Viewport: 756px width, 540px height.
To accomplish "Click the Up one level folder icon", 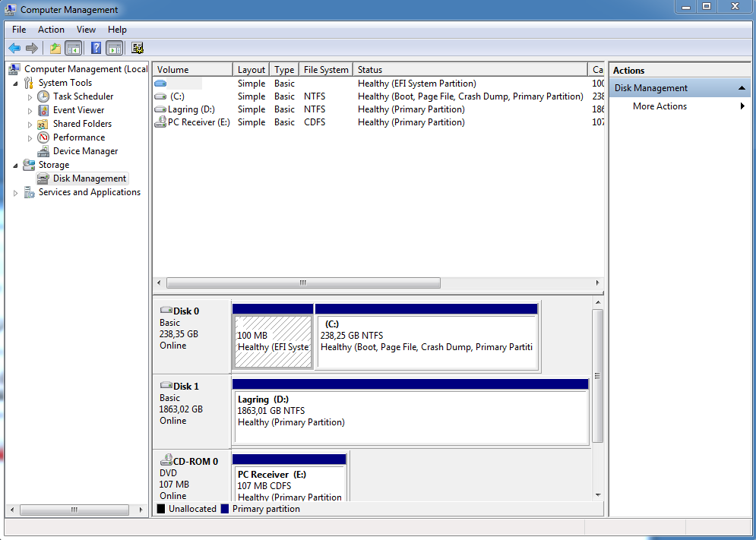I will (55, 48).
